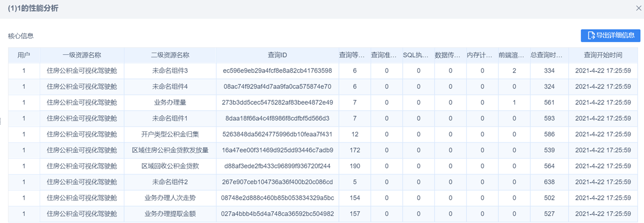Click query ID 027a4bbb4b5d4a748ca36592bc504982
The height and width of the screenshot is (223, 644).
(x=277, y=214)
